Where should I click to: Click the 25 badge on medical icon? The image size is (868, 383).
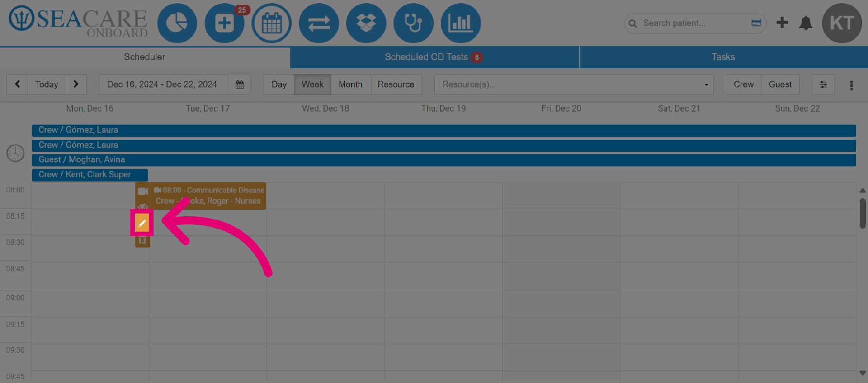tap(242, 10)
